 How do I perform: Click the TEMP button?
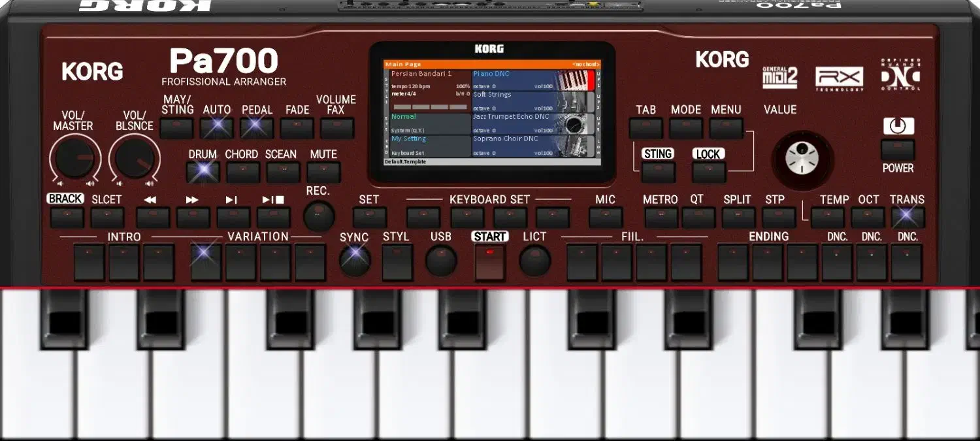point(828,218)
